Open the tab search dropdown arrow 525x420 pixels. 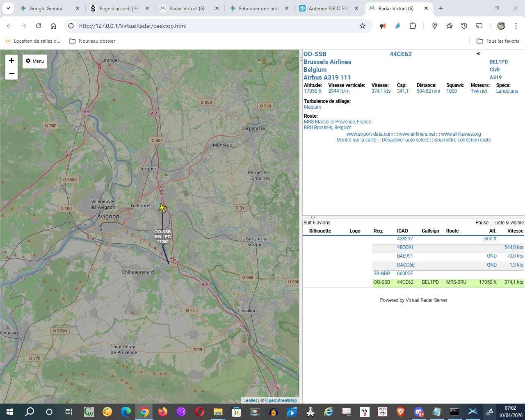coord(8,8)
